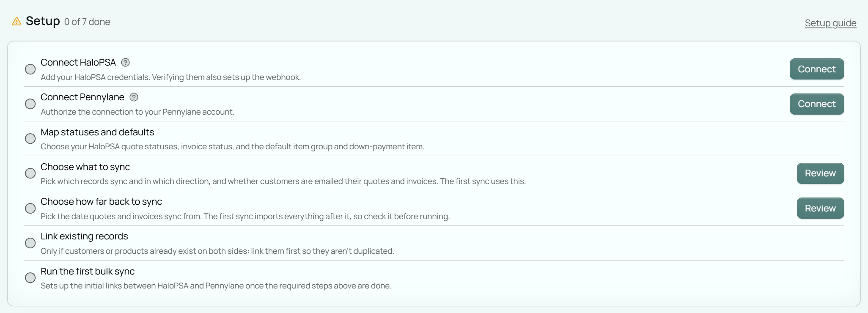
Task: Open Review for Choose what to sync
Action: 820,173
